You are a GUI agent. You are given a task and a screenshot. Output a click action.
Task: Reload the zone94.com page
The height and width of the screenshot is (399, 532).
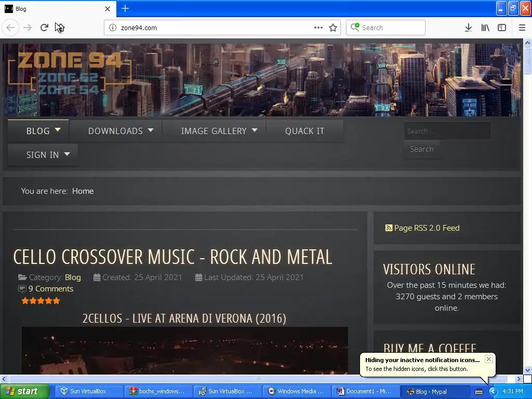(x=44, y=28)
